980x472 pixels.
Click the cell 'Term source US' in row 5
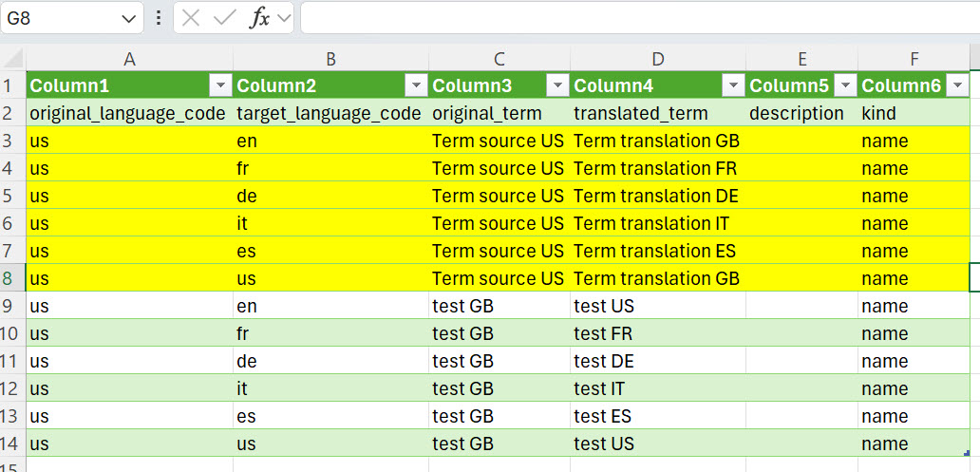499,196
